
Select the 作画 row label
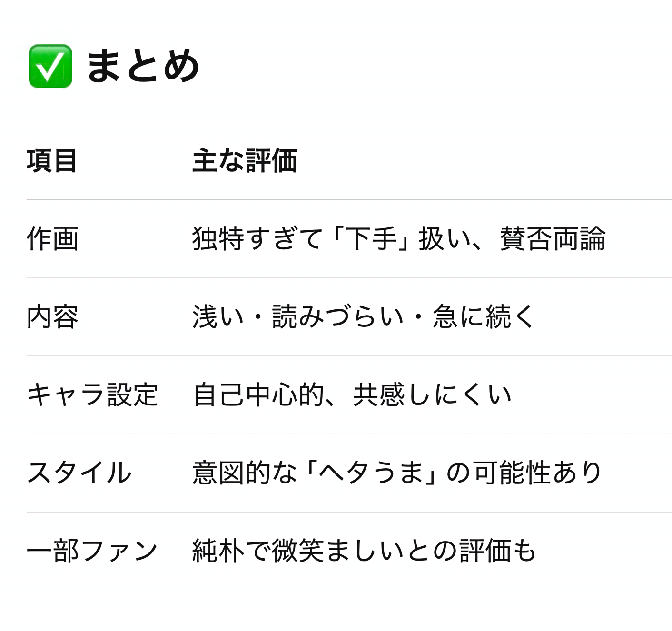click(x=52, y=238)
